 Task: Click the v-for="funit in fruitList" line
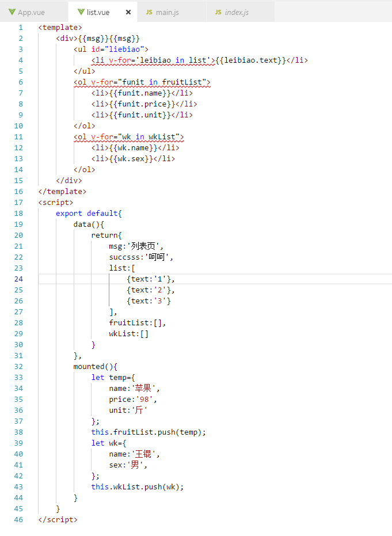pyautogui.click(x=142, y=82)
